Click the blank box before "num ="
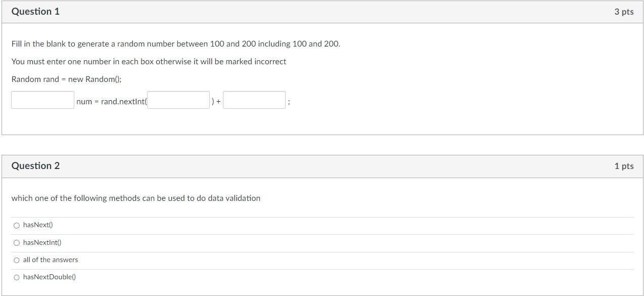The width and height of the screenshot is (644, 296). 43,100
